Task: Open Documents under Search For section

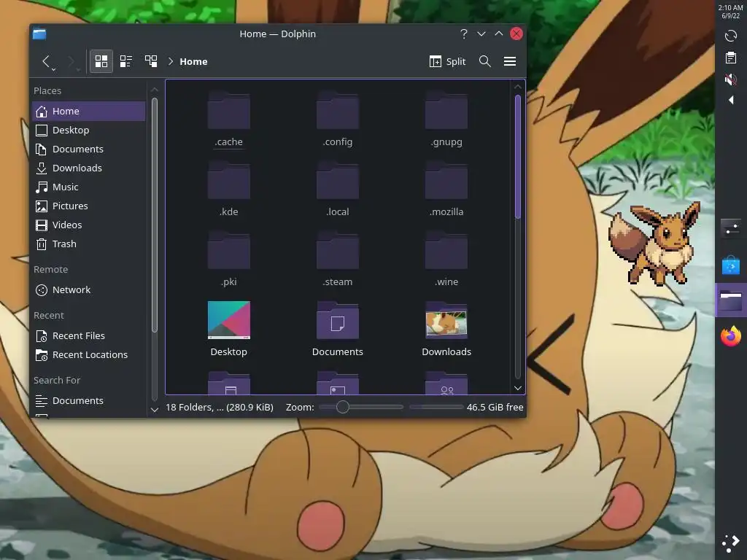Action: tap(88, 400)
